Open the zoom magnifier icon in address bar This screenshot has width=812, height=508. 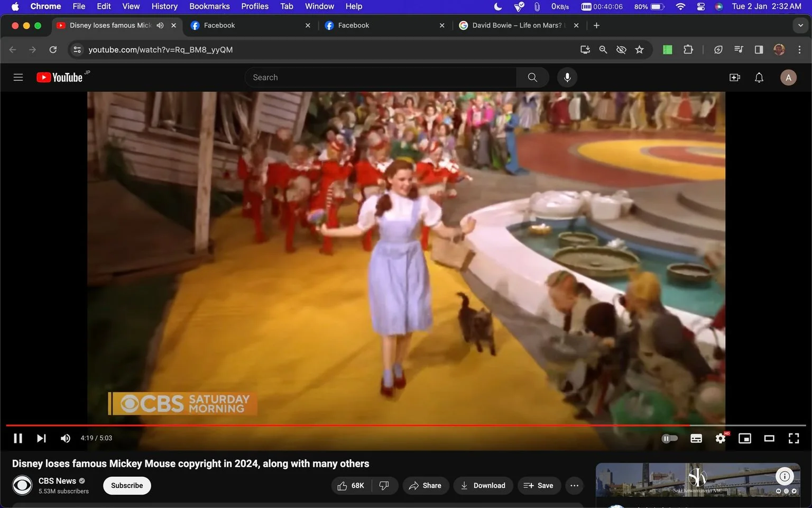point(603,50)
